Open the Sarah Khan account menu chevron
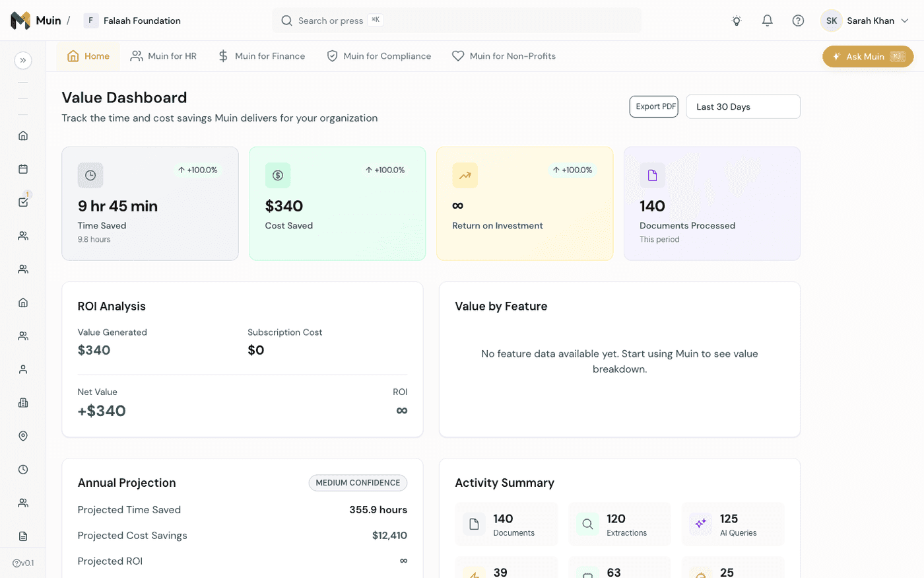 [x=905, y=20]
